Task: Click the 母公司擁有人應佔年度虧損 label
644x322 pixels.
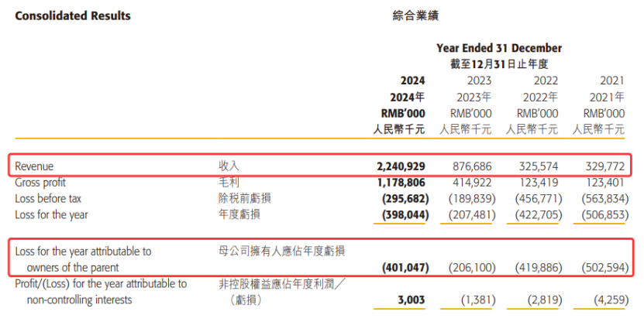Action: 284,252
